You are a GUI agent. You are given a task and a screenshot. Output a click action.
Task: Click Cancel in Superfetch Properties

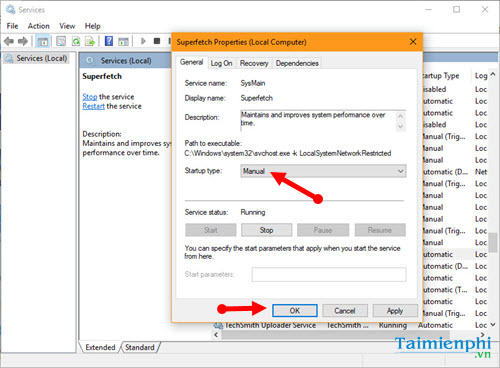pos(345,311)
